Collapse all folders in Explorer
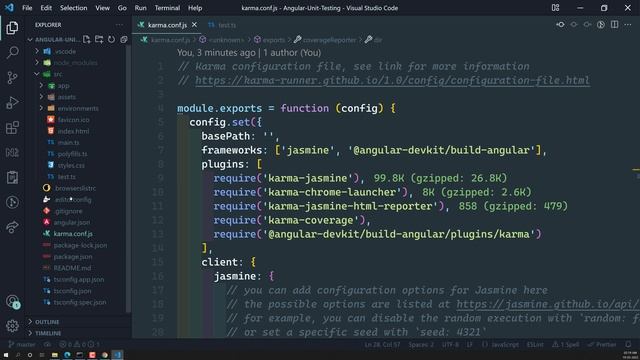Image resolution: width=640 pixels, height=360 pixels. [124, 39]
